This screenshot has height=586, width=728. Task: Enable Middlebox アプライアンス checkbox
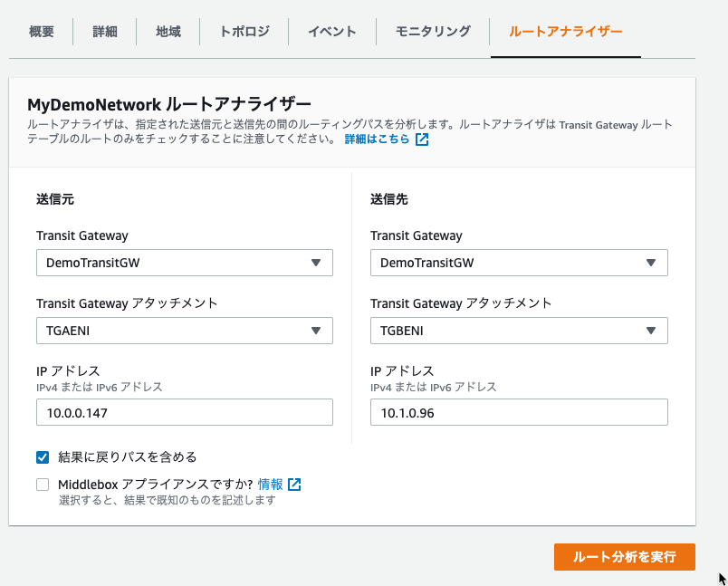coord(43,485)
